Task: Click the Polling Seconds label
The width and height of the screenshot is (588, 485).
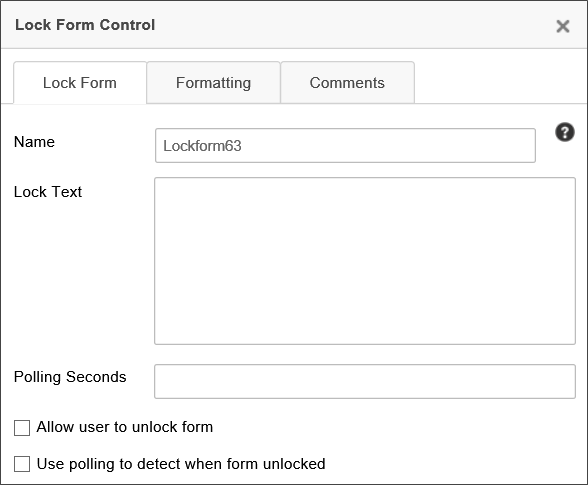Action: click(70, 377)
